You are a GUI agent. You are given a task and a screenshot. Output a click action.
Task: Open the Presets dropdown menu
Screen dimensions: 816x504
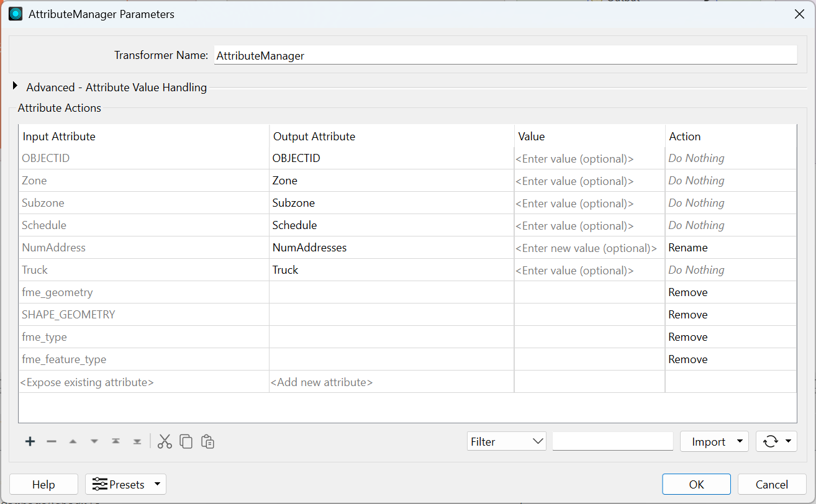click(125, 484)
